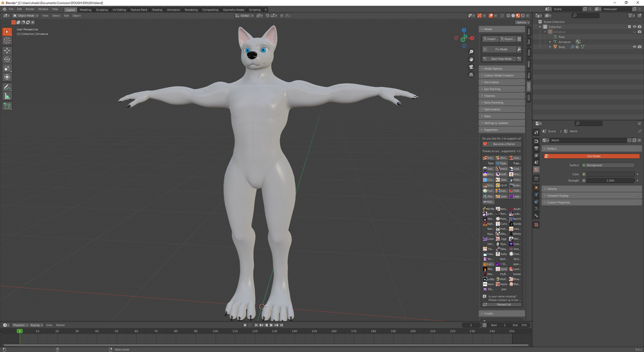Open the Physics properties tab
Image resolution: width=644 pixels, height=352 pixels.
coord(536,195)
